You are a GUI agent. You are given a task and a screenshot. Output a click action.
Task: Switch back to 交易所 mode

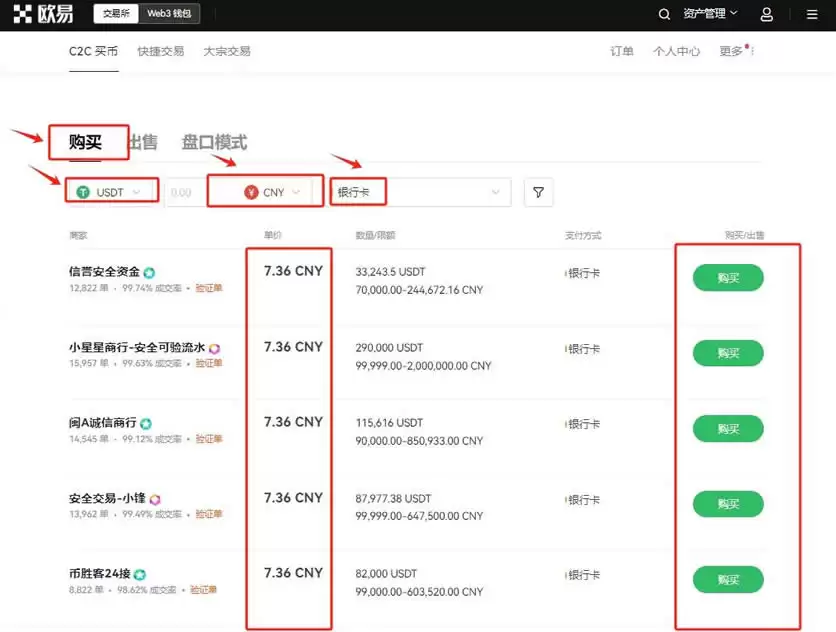pos(115,14)
